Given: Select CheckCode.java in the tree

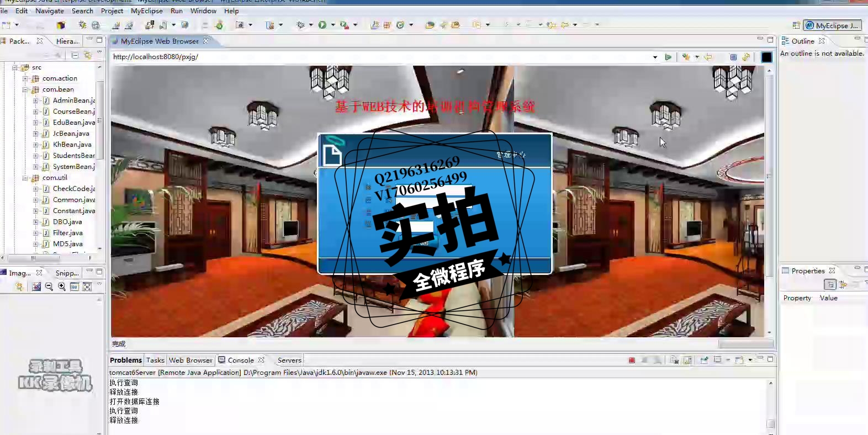Looking at the screenshot, I should (x=74, y=189).
